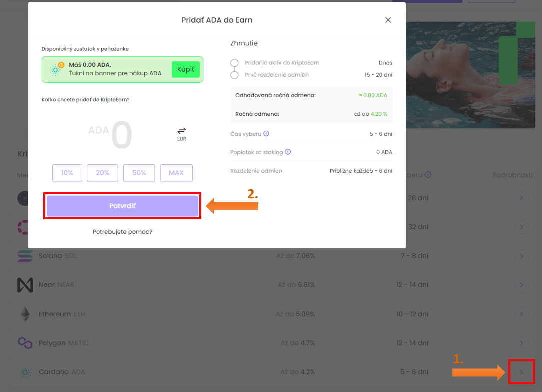Click the Solana SOL logo icon
Image resolution: width=542 pixels, height=392 pixels.
[x=25, y=256]
